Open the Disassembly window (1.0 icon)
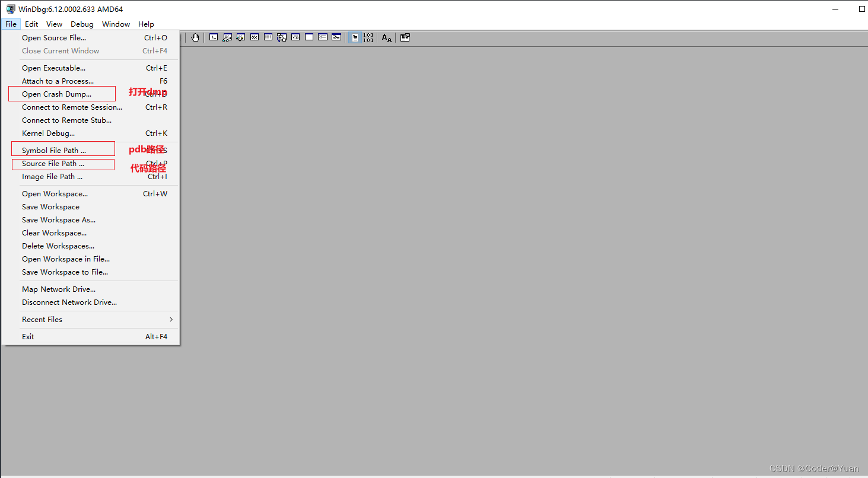Screen dimensions: 868x478 [295, 37]
